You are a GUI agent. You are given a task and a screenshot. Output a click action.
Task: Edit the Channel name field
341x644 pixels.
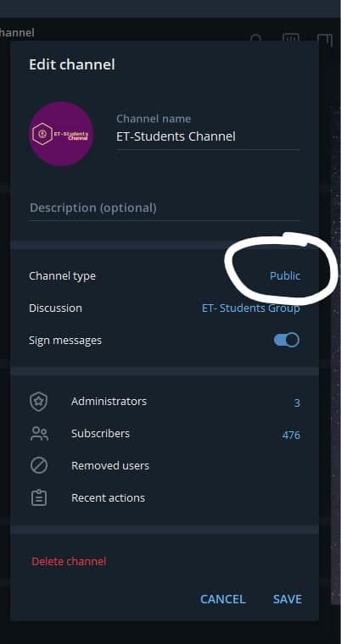click(208, 136)
